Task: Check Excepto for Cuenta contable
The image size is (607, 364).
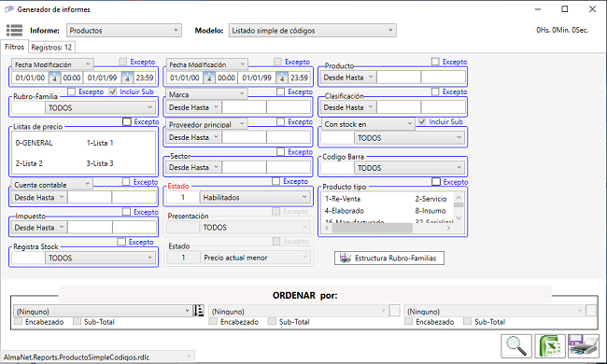Action: tap(126, 181)
